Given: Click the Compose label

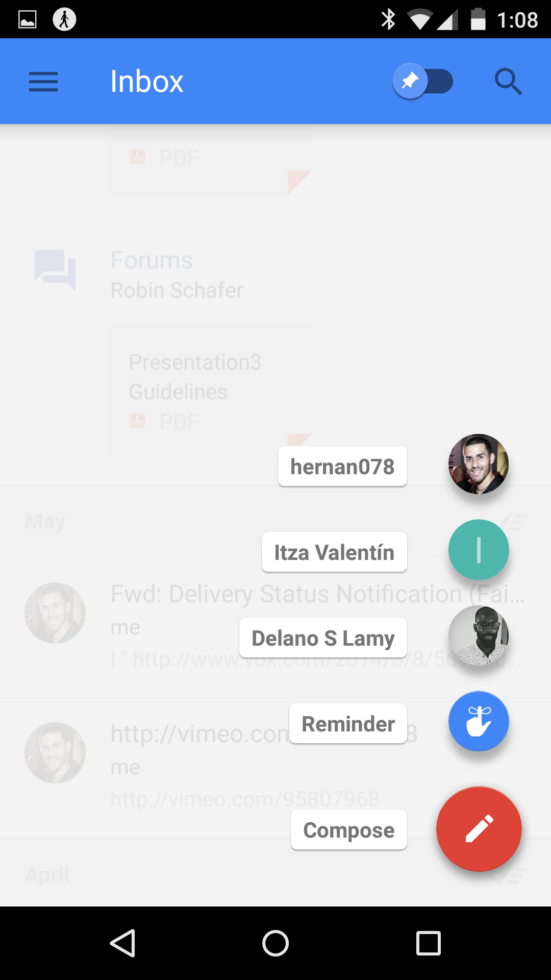Looking at the screenshot, I should tap(349, 829).
